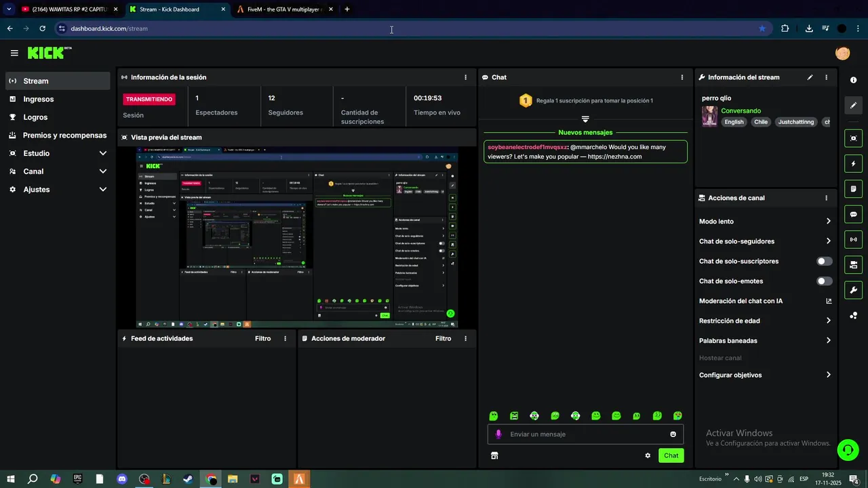
Task: Toggle the broadcast signal widget in the right sidebar
Action: coord(853,239)
